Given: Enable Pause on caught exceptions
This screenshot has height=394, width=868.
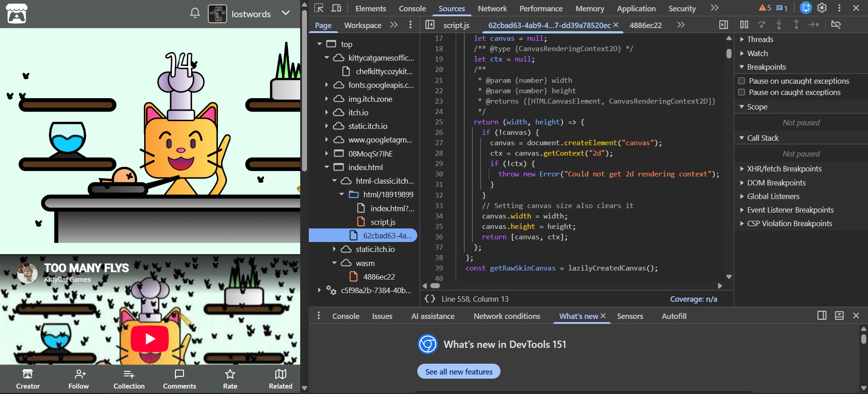Looking at the screenshot, I should [x=742, y=92].
